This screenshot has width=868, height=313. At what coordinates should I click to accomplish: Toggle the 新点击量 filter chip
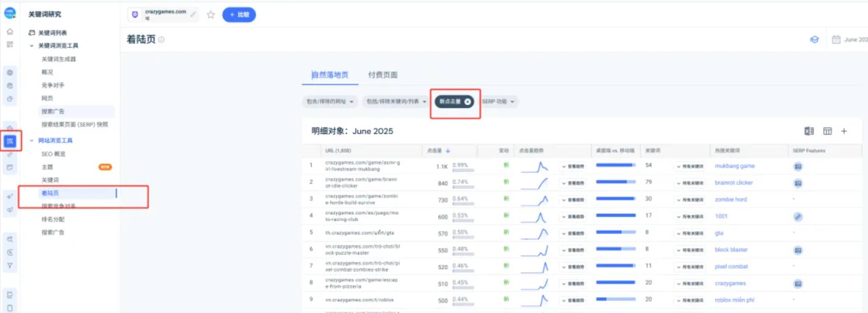[x=454, y=102]
